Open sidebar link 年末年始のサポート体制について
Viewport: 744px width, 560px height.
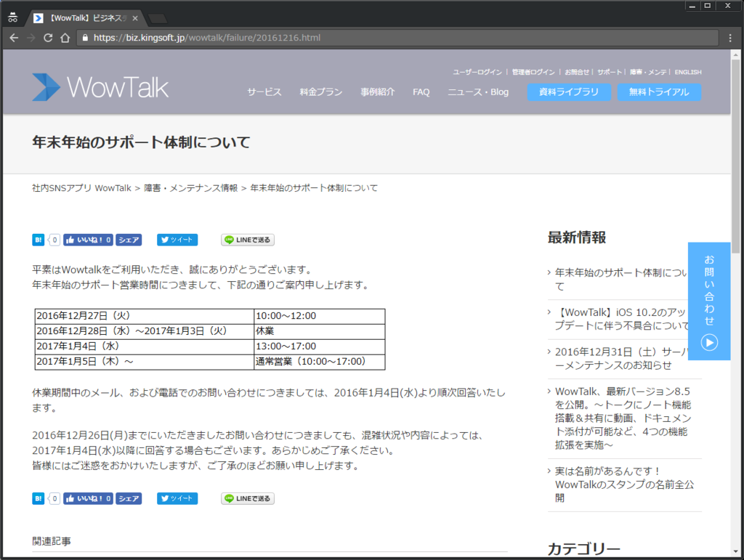click(x=621, y=280)
